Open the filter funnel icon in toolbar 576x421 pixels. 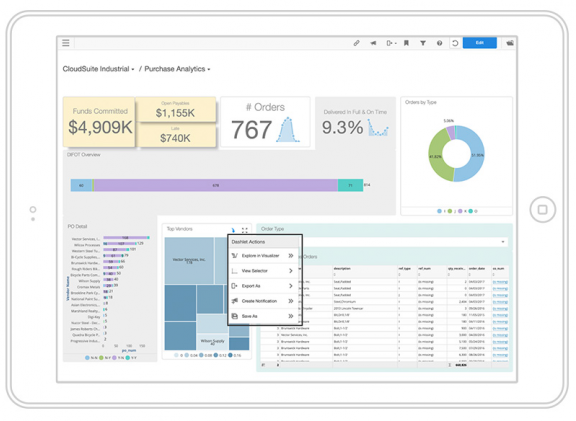(423, 43)
